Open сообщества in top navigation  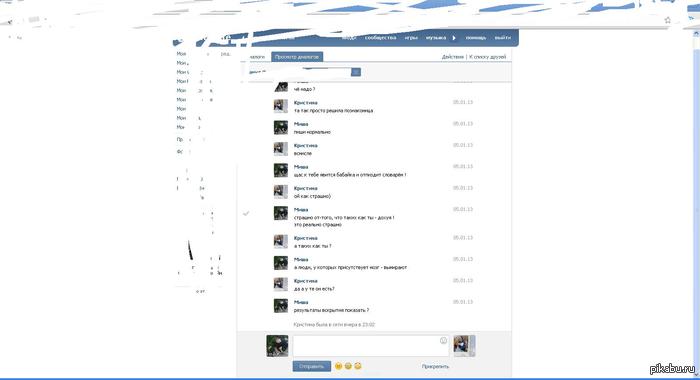point(380,38)
